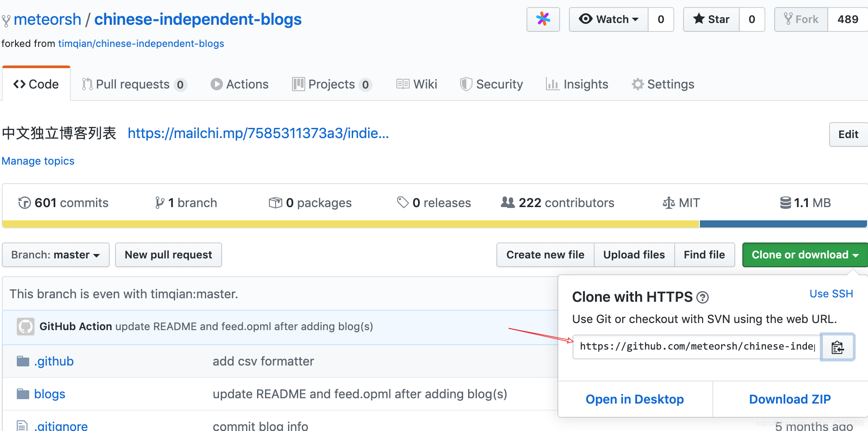Open the 0 releases page
The height and width of the screenshot is (431, 868).
click(434, 203)
